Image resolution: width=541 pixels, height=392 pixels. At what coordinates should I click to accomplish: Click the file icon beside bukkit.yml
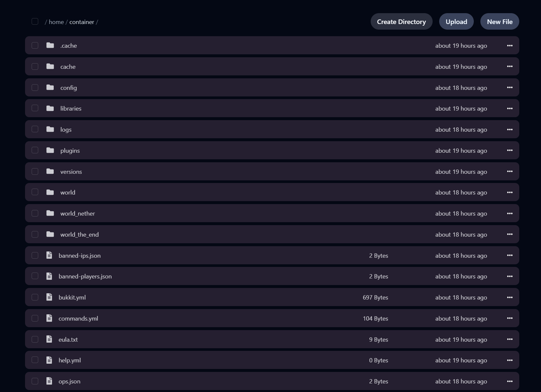pos(49,297)
